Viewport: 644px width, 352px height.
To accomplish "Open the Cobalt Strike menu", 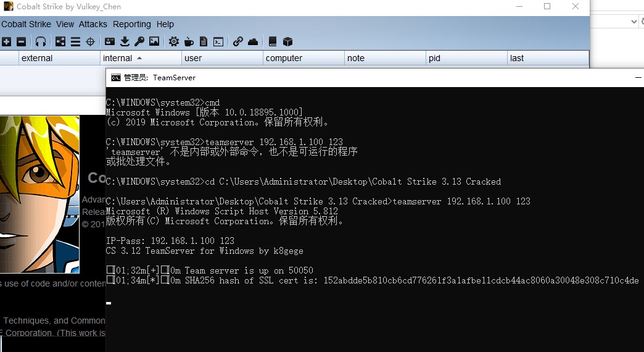I will click(27, 24).
